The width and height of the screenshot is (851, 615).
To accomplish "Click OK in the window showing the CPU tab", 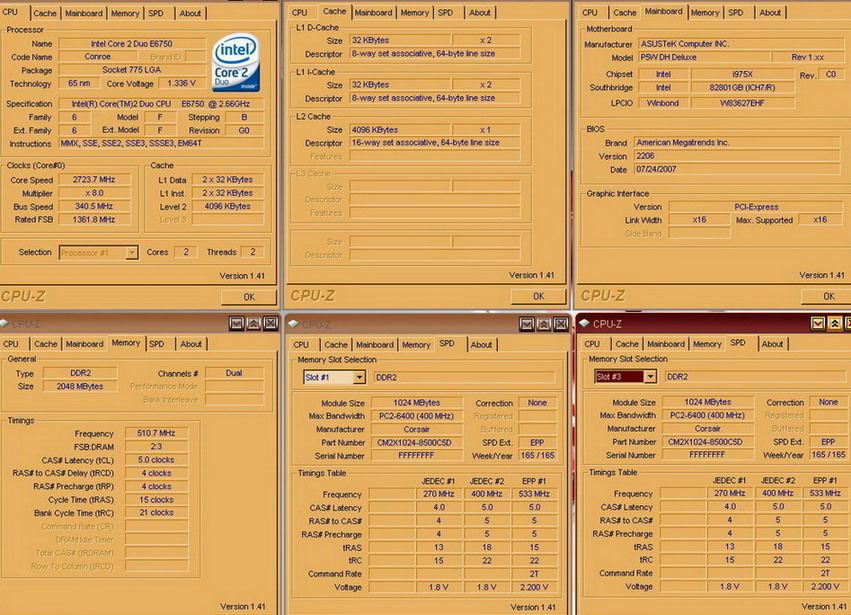I will click(x=249, y=297).
